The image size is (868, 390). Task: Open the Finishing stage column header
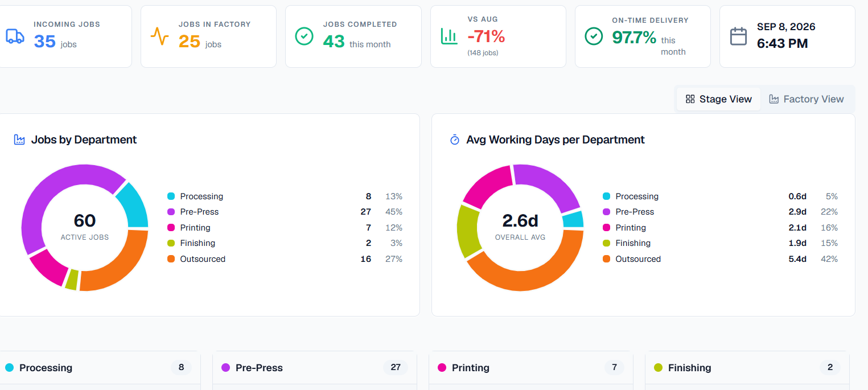747,368
